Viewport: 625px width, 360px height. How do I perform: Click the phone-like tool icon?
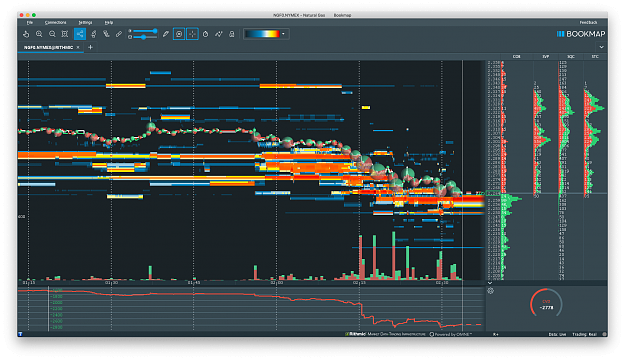106,34
